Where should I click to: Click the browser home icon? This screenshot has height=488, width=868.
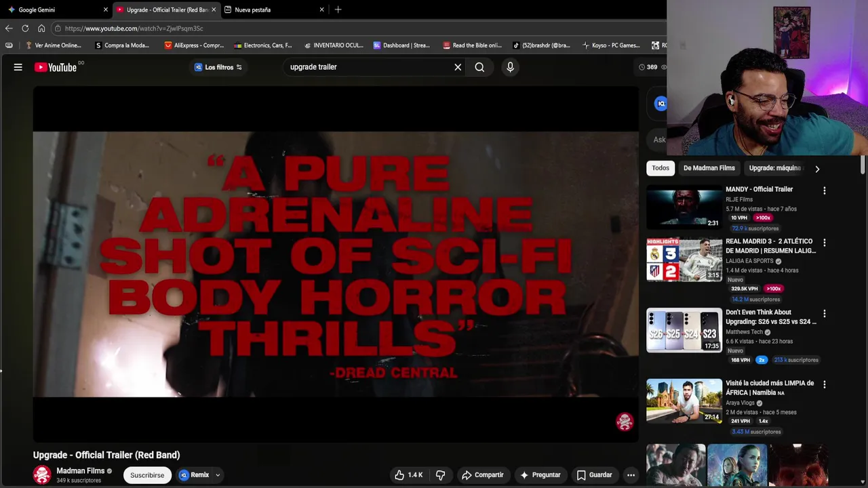[41, 28]
